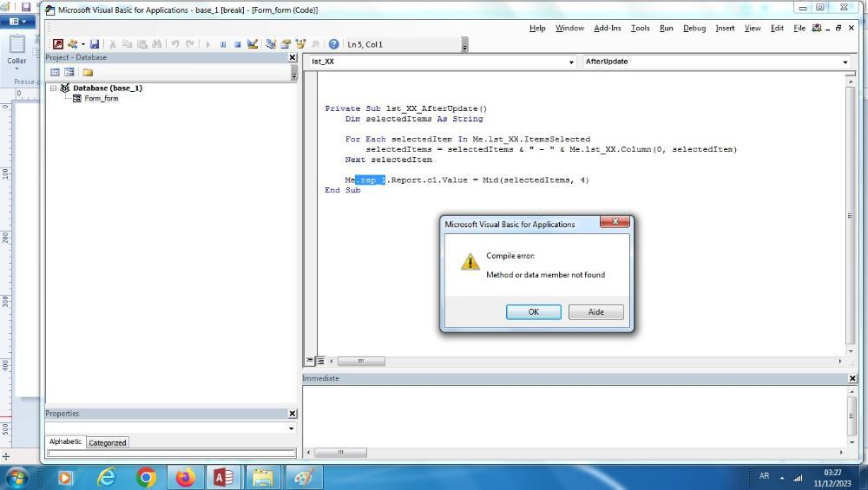
Task: Click the toolbar options overflow arrow
Action: (x=464, y=46)
